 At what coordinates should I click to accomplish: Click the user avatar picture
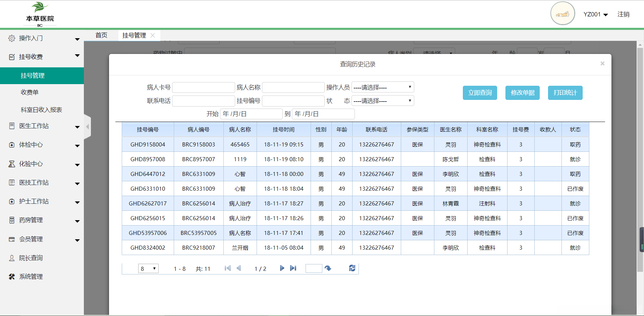pyautogui.click(x=562, y=14)
